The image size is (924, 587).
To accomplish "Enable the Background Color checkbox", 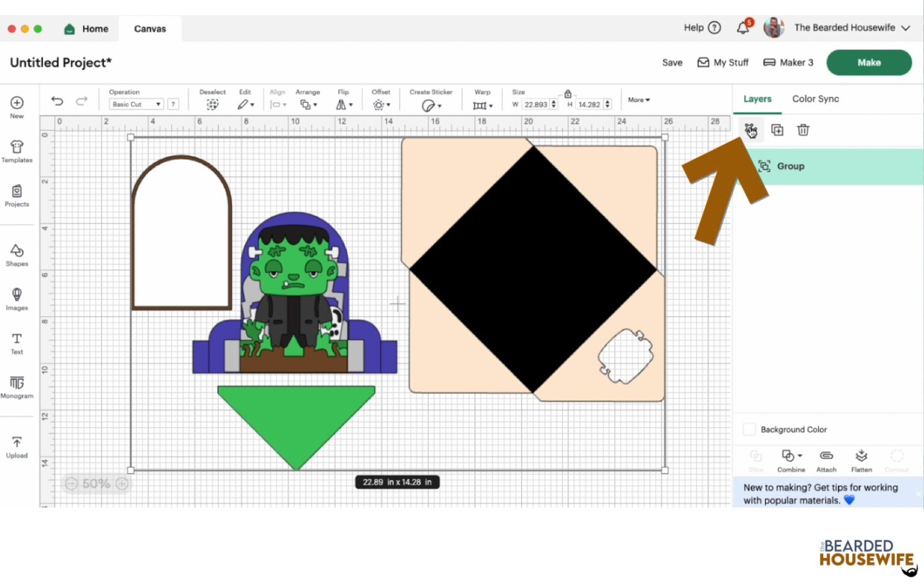I will click(x=750, y=429).
